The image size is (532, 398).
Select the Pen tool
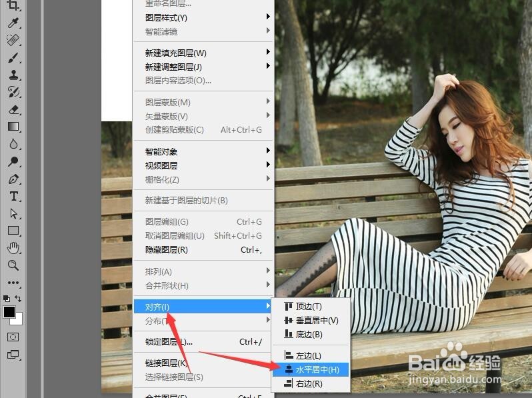(x=13, y=179)
